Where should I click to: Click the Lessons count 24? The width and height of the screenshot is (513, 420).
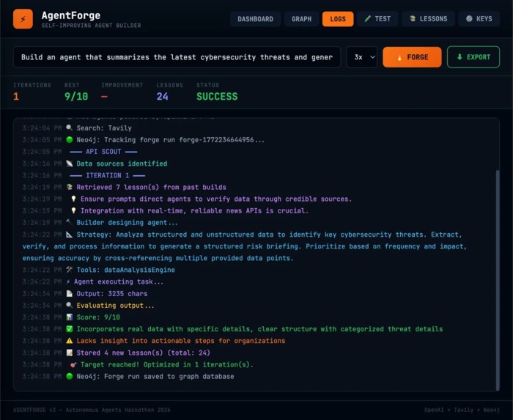click(162, 97)
